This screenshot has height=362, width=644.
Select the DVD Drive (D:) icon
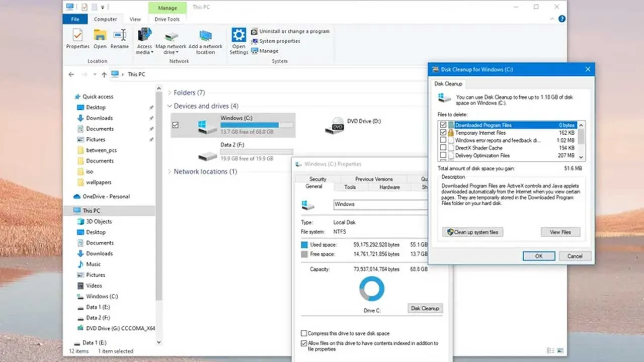[x=335, y=125]
